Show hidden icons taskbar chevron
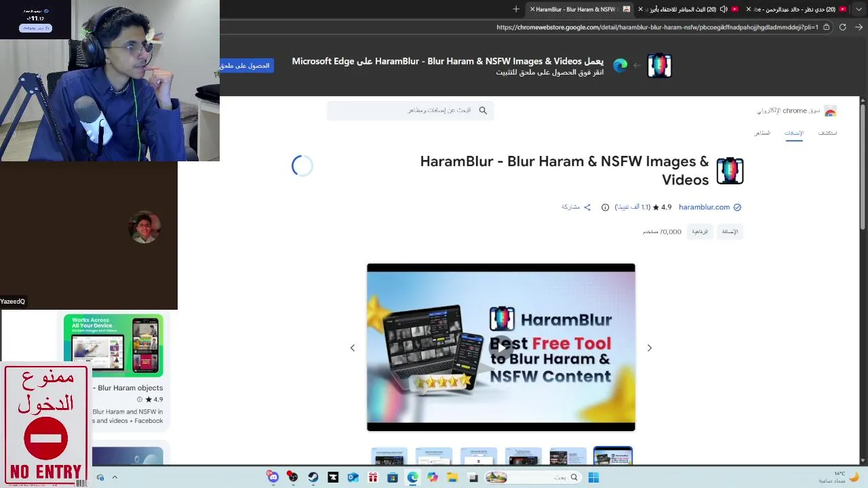Screen dimensions: 868x488 click(115, 477)
